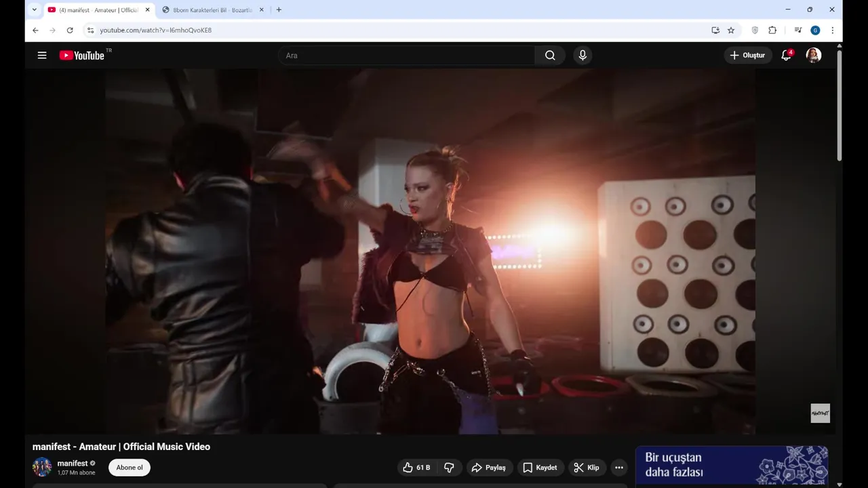Like the video with thumbs up

click(416, 468)
